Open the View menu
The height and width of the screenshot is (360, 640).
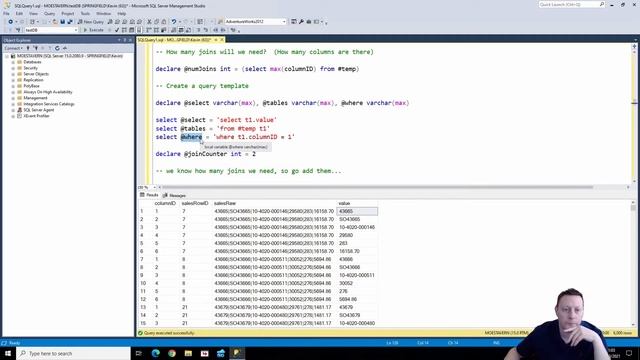tap(33, 13)
